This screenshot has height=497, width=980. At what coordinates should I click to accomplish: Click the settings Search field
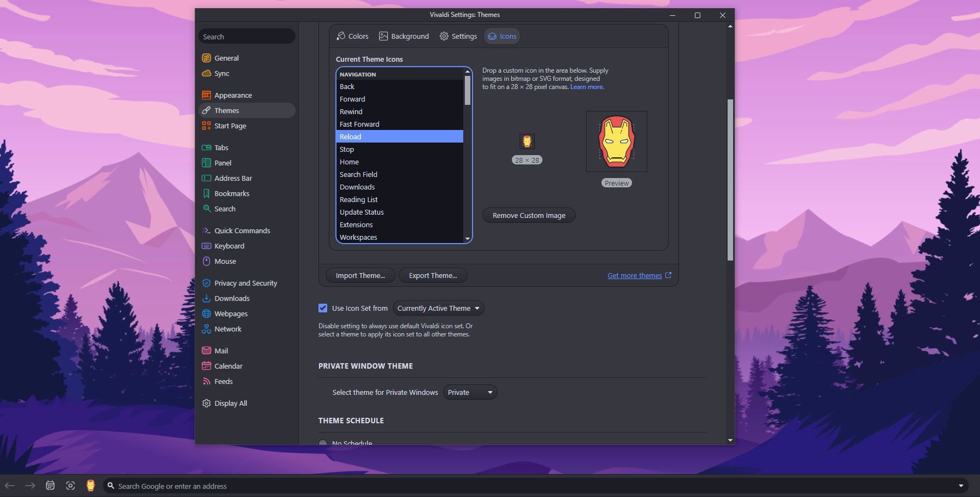click(247, 37)
